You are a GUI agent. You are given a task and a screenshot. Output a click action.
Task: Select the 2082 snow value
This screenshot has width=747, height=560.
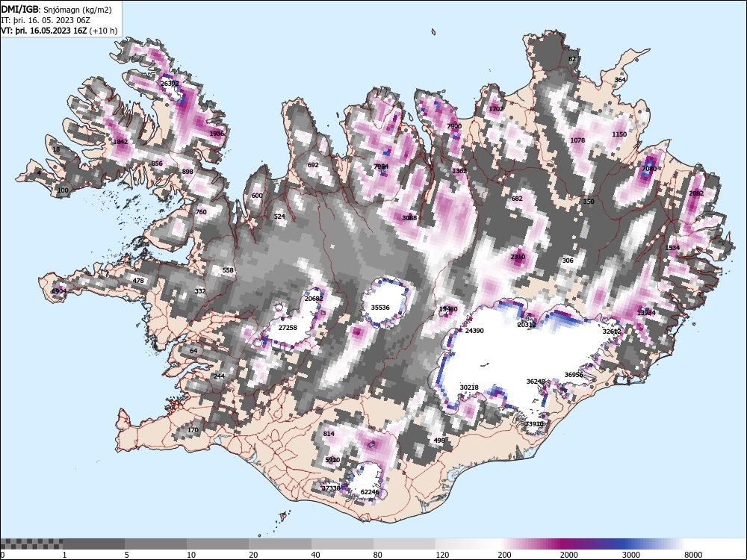(x=696, y=194)
